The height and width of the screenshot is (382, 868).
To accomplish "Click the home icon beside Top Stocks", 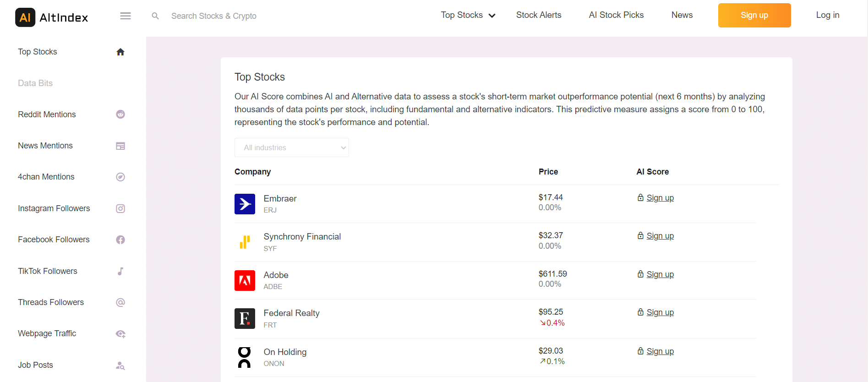I will click(120, 52).
